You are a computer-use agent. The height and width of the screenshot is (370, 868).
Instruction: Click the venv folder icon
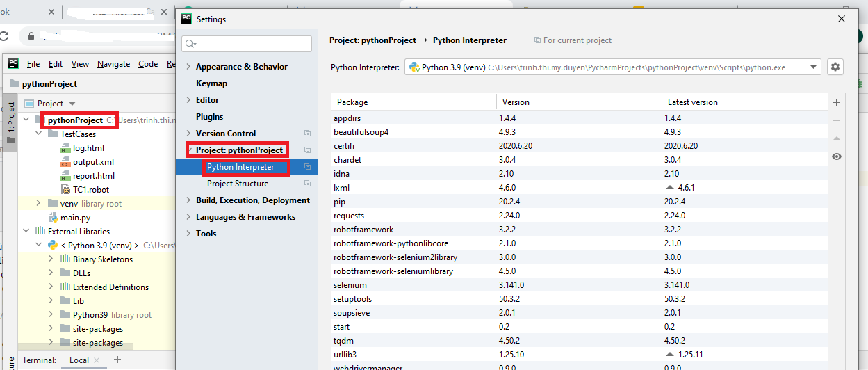coord(53,204)
